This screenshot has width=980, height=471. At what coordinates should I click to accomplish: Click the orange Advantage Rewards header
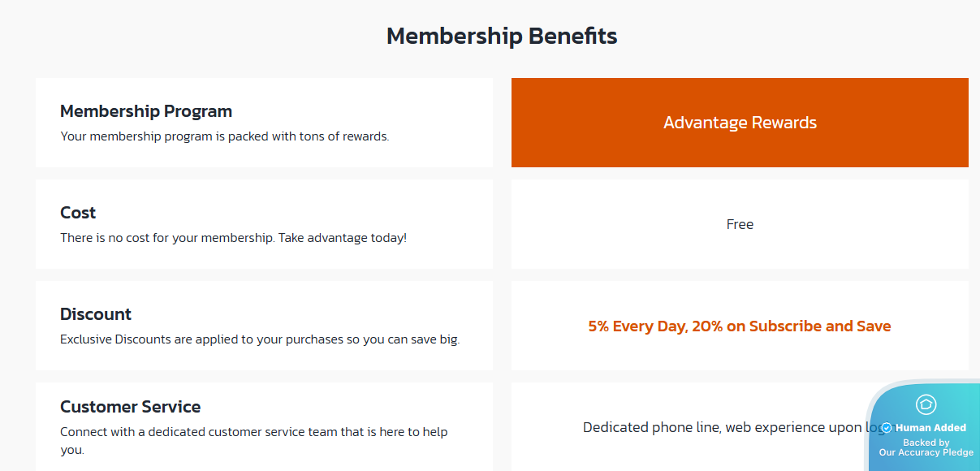coord(740,123)
